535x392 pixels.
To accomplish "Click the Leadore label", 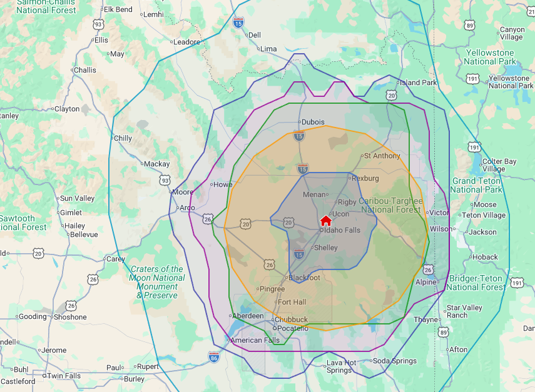I will pyautogui.click(x=186, y=42).
